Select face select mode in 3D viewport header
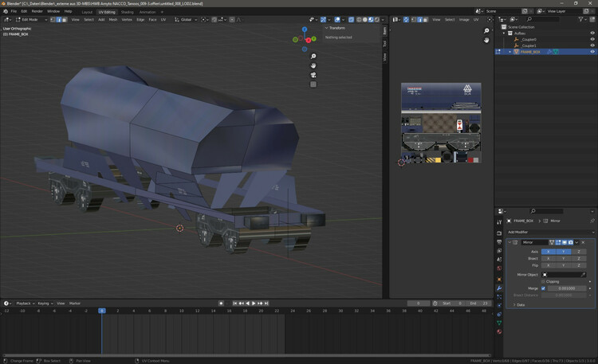 [x=65, y=19]
